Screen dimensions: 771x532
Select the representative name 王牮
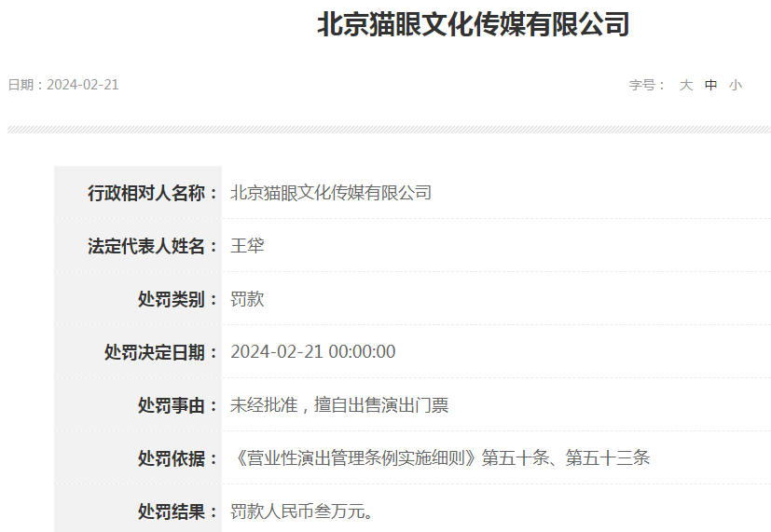tap(247, 246)
